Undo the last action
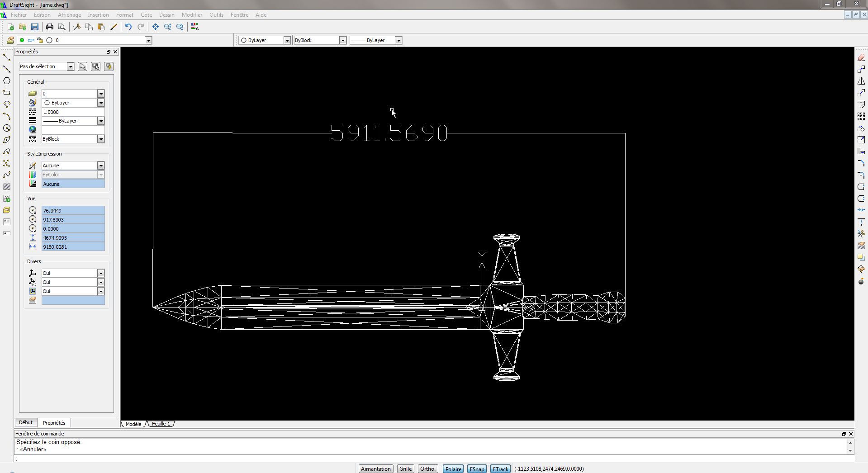 [x=128, y=27]
